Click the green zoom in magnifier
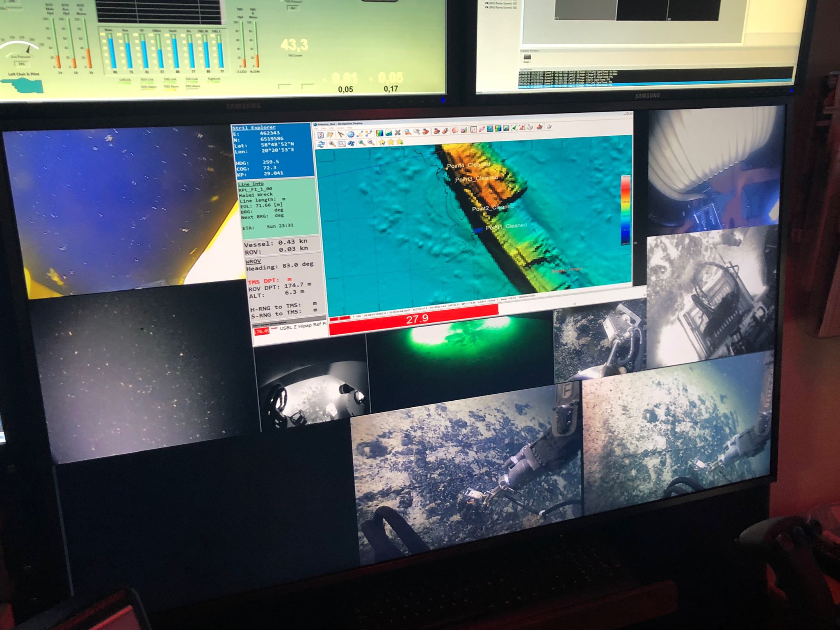The height and width of the screenshot is (630, 840). tap(362, 143)
